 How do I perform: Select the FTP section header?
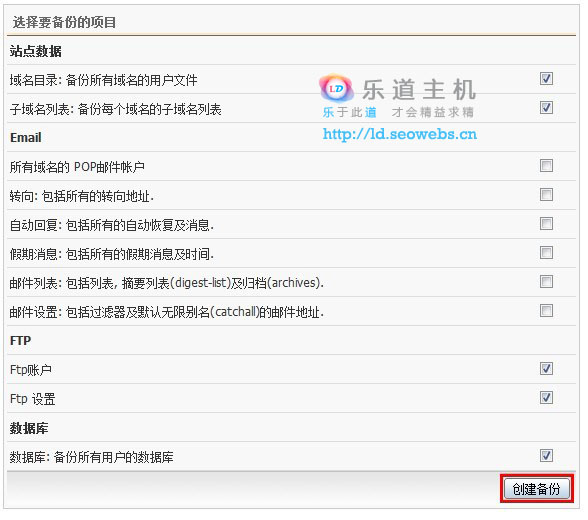[20, 340]
